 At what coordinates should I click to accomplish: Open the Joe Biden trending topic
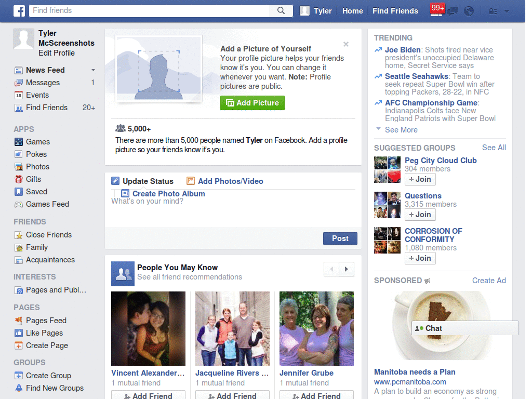tap(403, 50)
